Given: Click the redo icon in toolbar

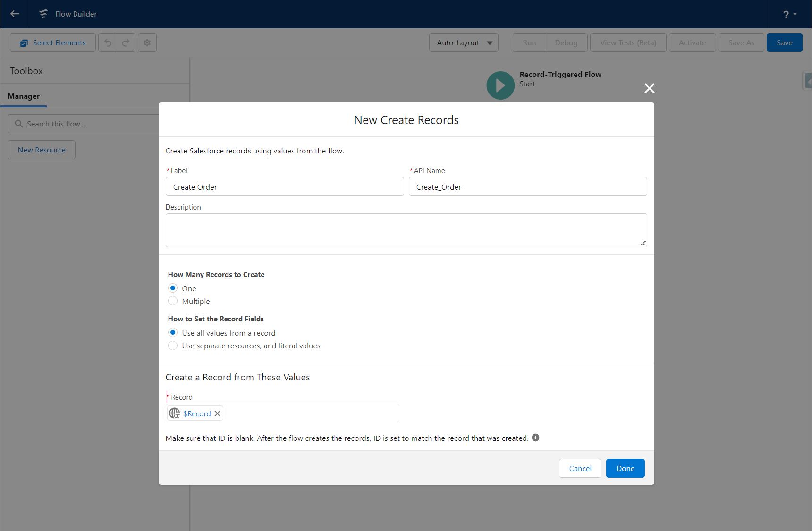Looking at the screenshot, I should [126, 42].
